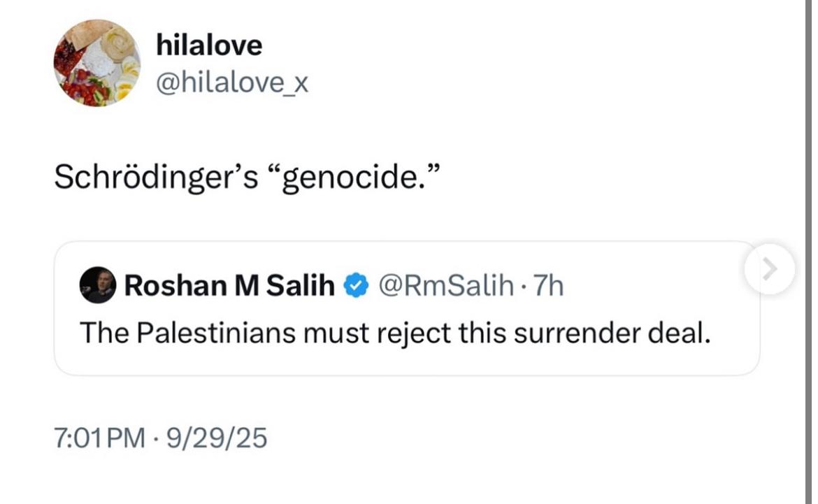Viewport: 818px width, 504px height.
Task: Click blank space below quoted post text
Action: click(406, 361)
